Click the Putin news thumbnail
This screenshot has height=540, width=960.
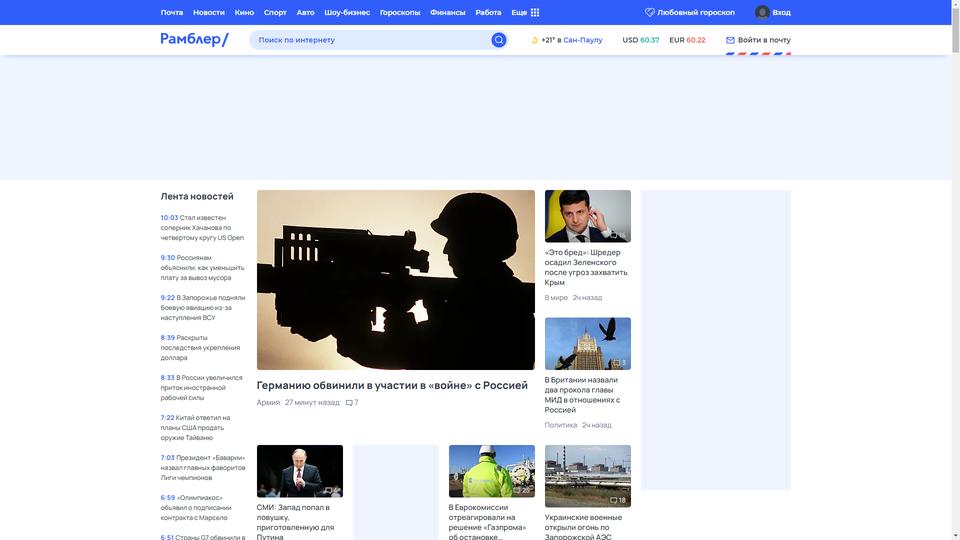(300, 471)
